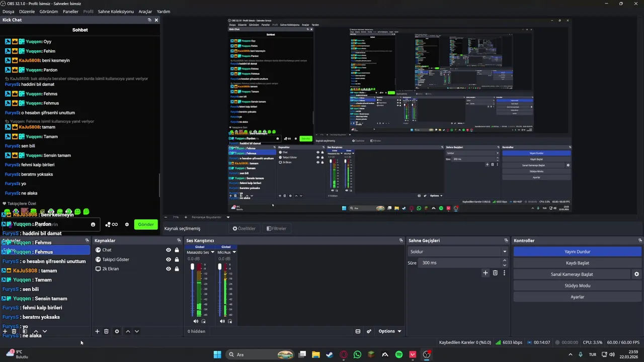Open the Araçlar menu
This screenshot has width=644, height=362.
145,12
